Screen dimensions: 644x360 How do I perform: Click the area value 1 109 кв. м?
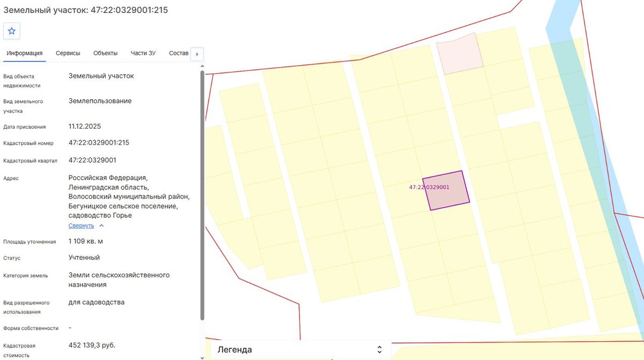(86, 241)
